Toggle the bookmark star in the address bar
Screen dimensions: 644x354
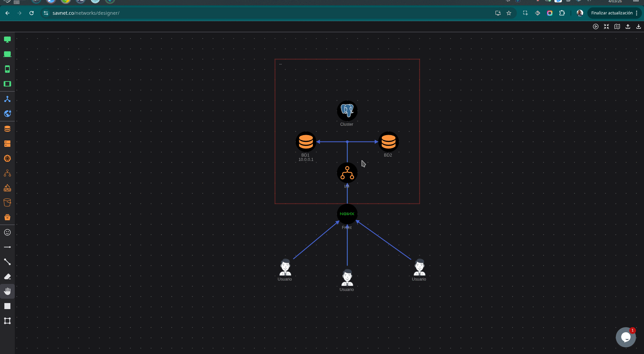(x=509, y=13)
